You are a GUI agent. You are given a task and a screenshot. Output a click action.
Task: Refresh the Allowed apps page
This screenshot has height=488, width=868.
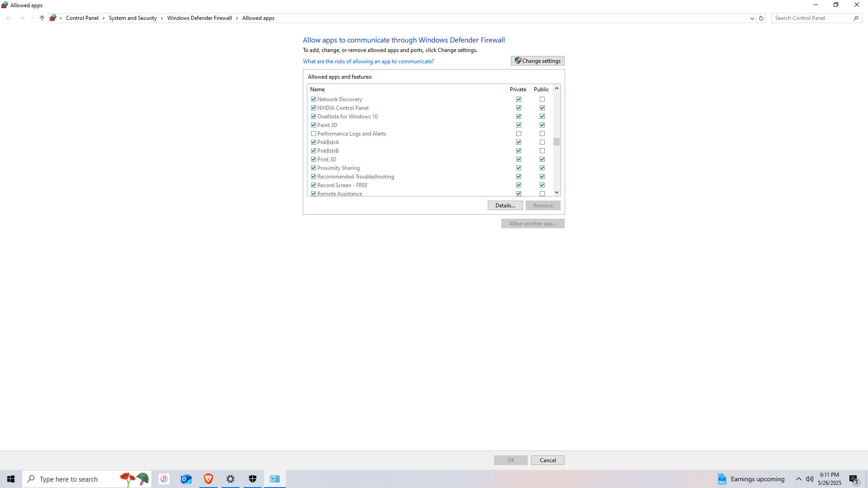(x=761, y=18)
